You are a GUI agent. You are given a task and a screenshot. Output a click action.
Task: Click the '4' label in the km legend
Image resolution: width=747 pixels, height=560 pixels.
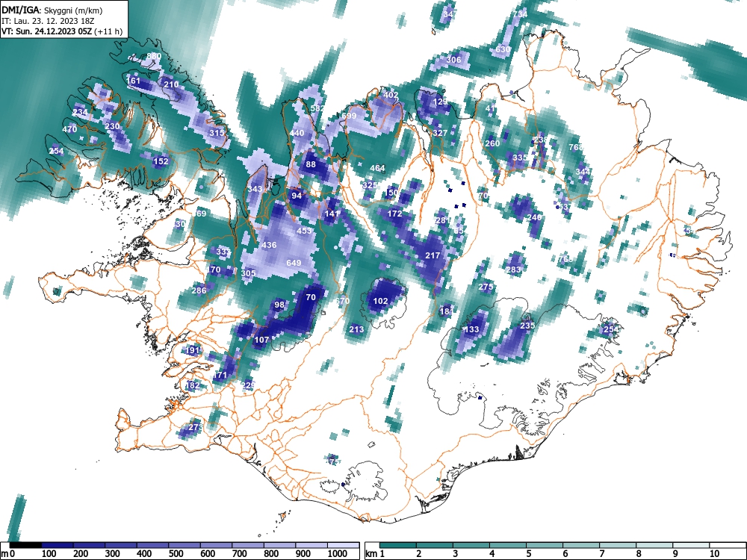(492, 554)
